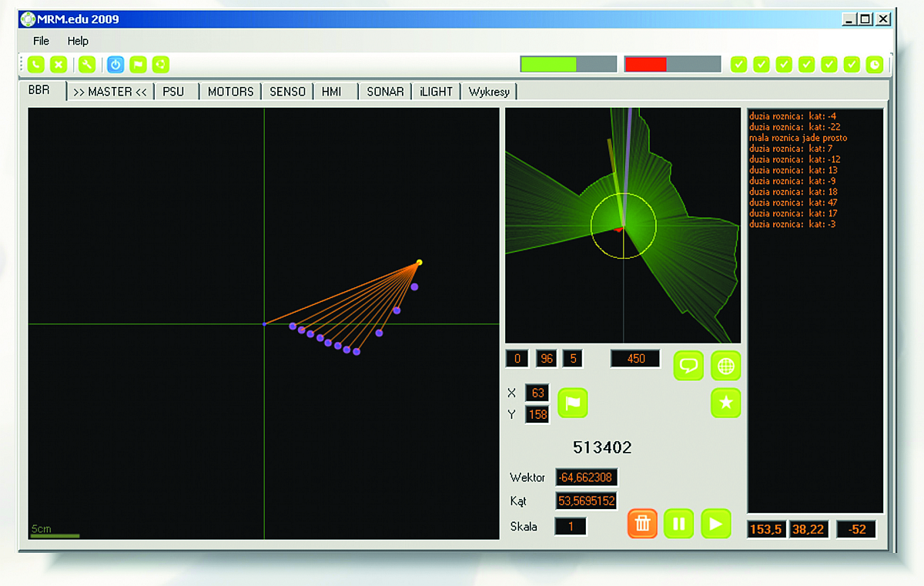This screenshot has height=586, width=924.
Task: Toggle the sixth green checkmark status box
Action: click(852, 65)
